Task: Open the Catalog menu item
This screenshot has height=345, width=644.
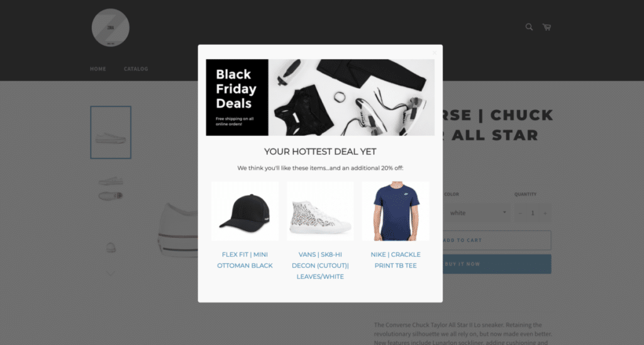Action: 136,69
